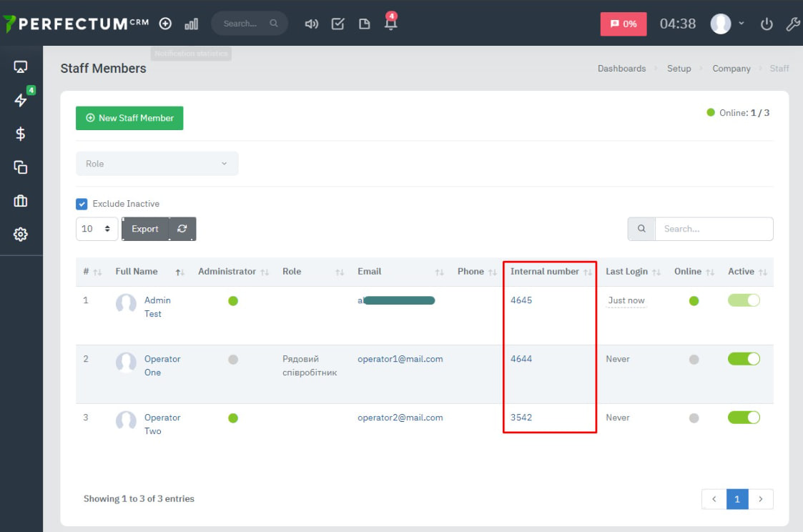Open the notifications bell icon
Screen dimensions: 803x532
pyautogui.click(x=390, y=23)
